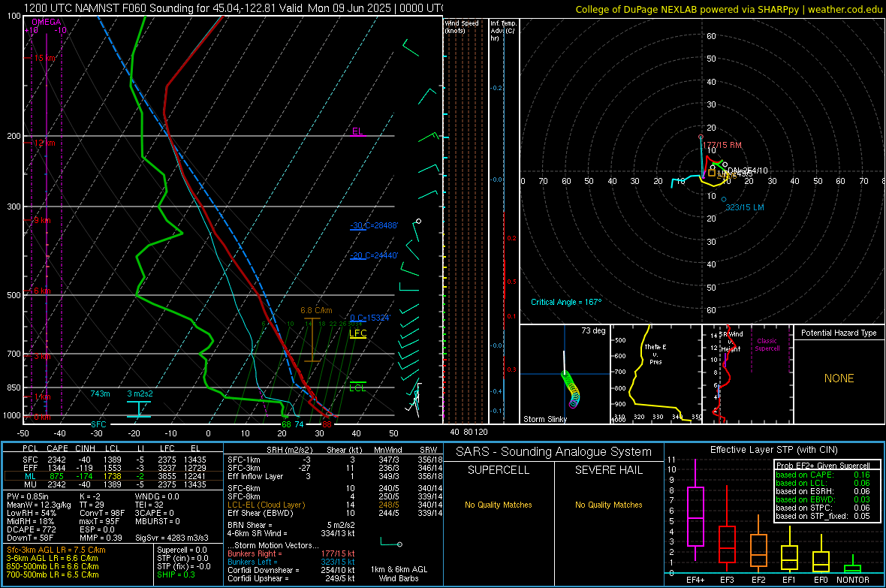Click the NONE hazard type value
The width and height of the screenshot is (886, 588).
[x=839, y=378]
